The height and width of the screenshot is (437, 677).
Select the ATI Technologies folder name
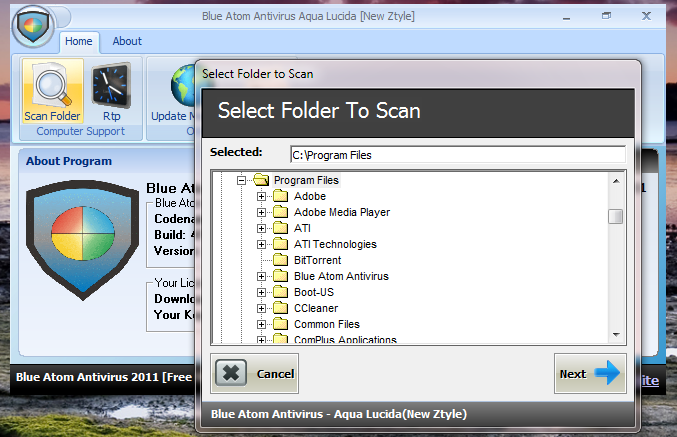[x=335, y=244]
